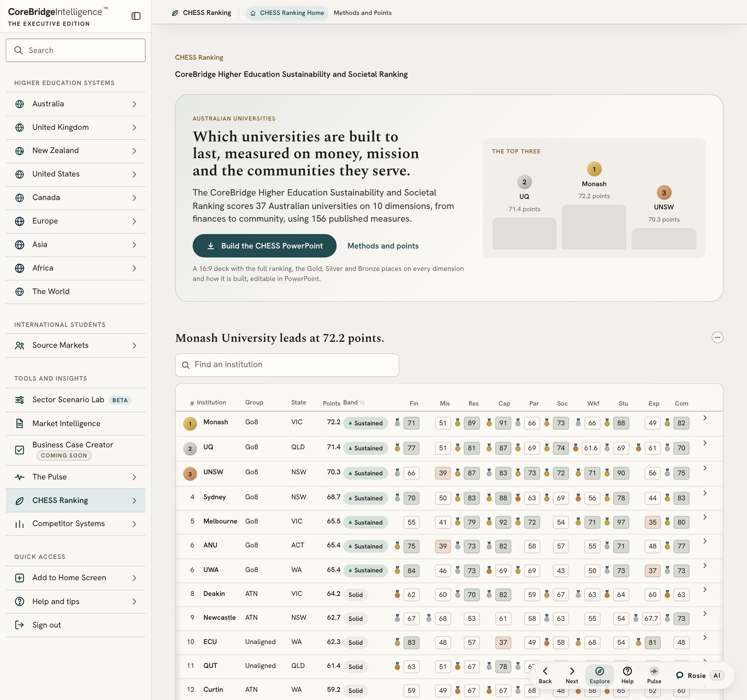
Task: Click The Pulse waveform icon
Action: click(x=19, y=477)
